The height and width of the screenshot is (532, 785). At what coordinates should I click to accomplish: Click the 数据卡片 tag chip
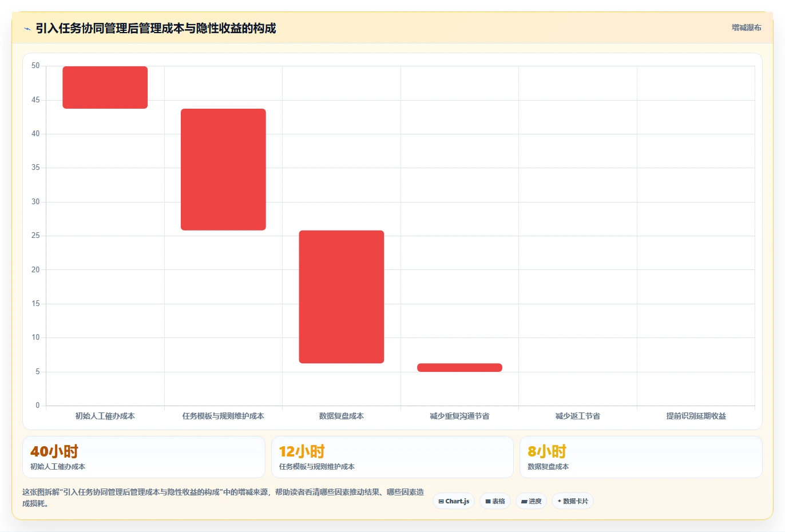click(573, 501)
